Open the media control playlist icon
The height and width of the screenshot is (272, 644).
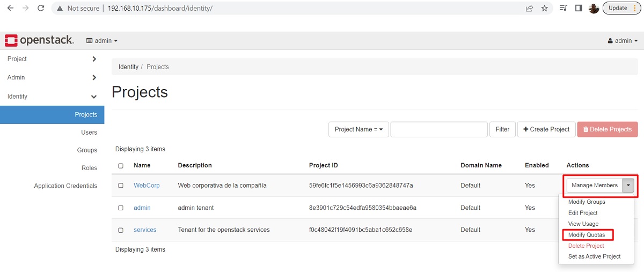(563, 8)
